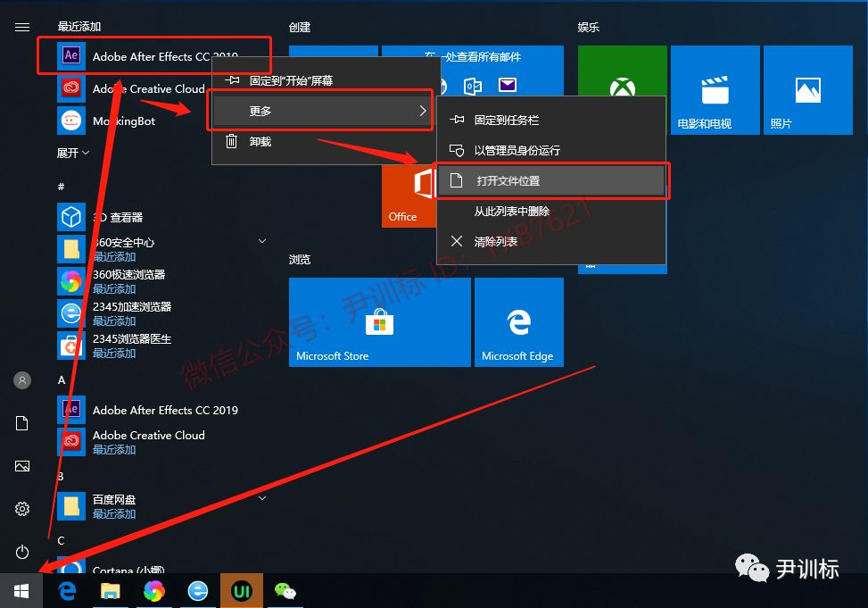The width and height of the screenshot is (868, 608).
Task: Open Microsoft Edge from the taskbar
Action: coord(68,591)
